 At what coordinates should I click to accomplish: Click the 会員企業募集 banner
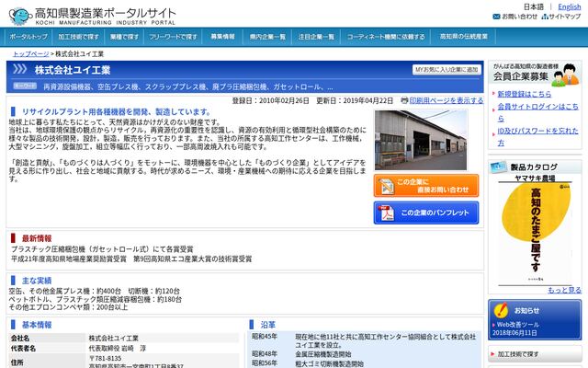(x=535, y=73)
